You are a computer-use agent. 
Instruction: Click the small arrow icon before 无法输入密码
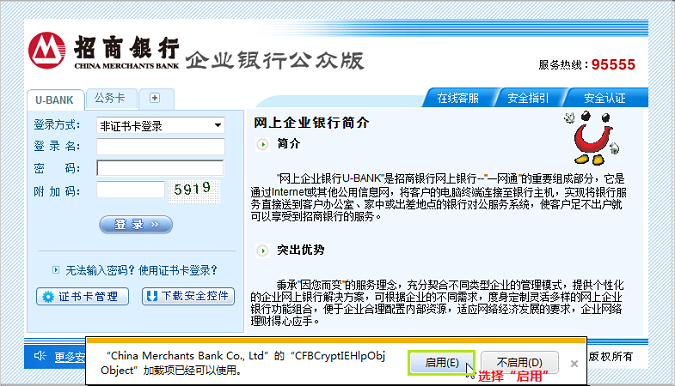(56, 270)
